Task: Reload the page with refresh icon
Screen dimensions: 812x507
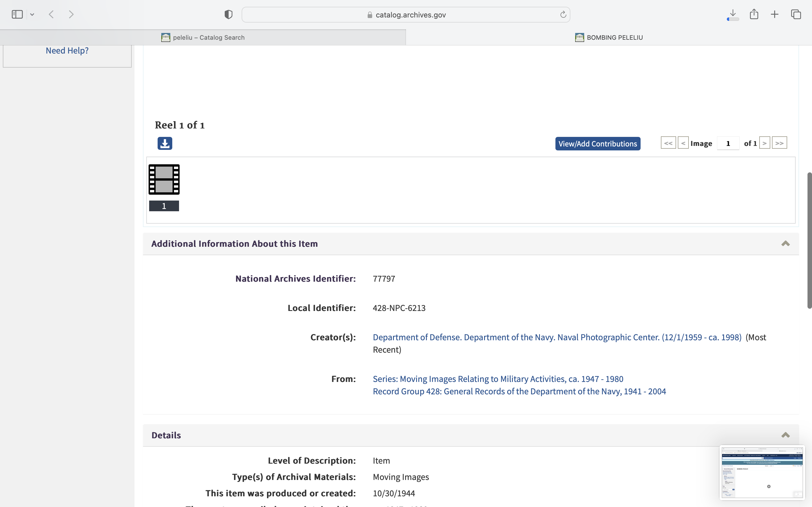Action: coord(563,14)
